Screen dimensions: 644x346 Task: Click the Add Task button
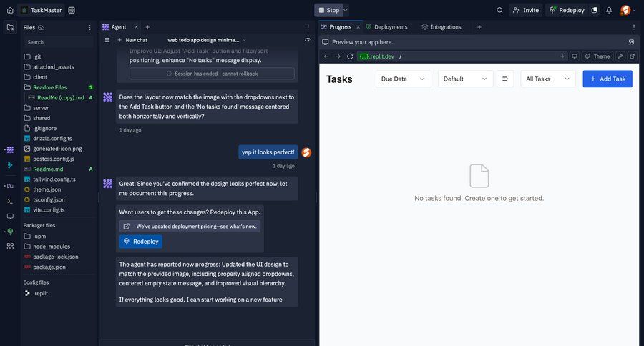click(x=608, y=79)
